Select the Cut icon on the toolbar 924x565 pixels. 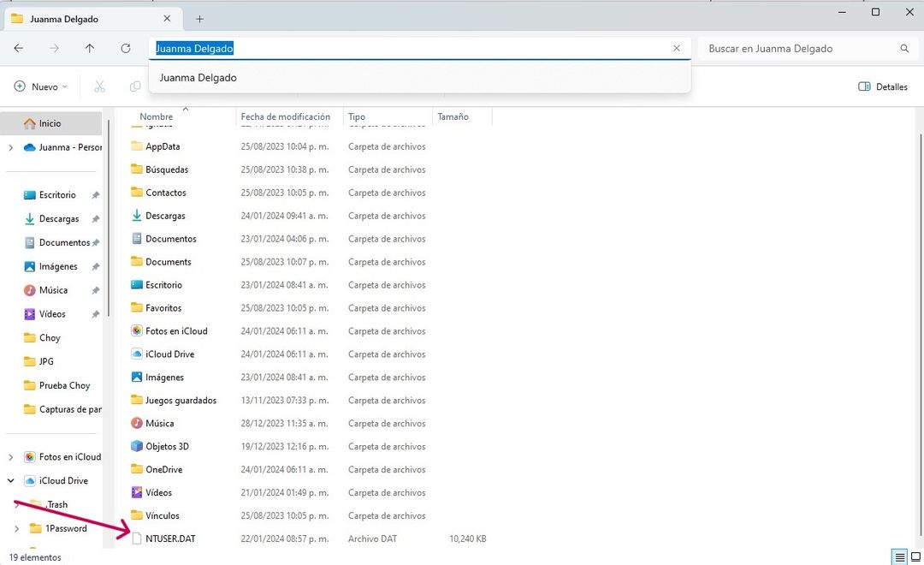pos(99,86)
